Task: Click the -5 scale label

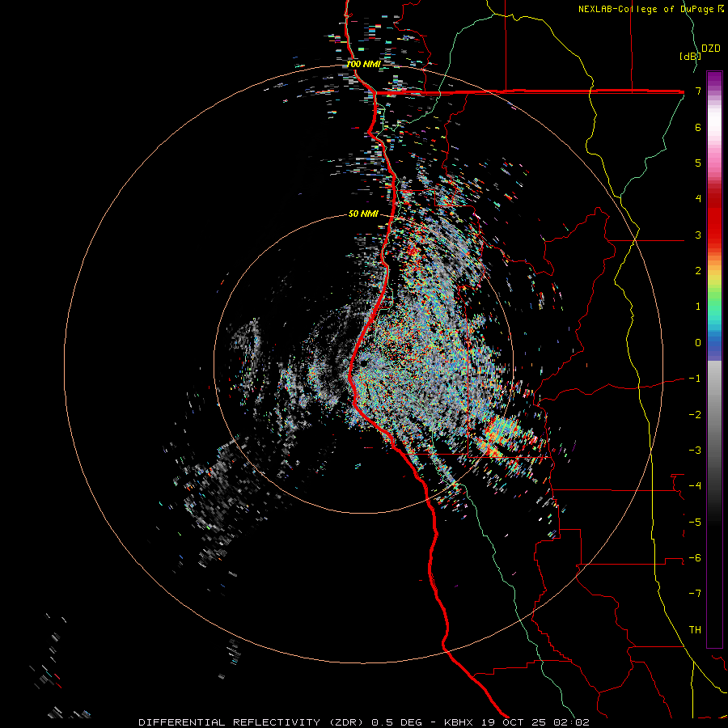Action: [x=695, y=523]
